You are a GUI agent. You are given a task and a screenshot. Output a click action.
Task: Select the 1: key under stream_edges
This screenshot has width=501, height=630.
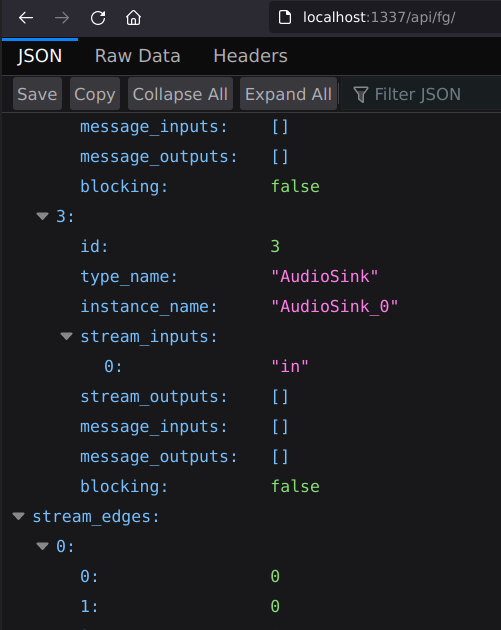tap(89, 606)
